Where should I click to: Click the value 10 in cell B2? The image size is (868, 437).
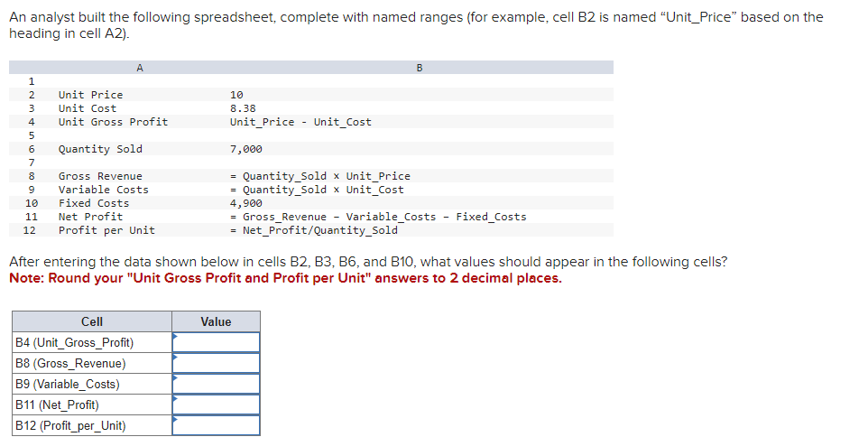click(236, 95)
